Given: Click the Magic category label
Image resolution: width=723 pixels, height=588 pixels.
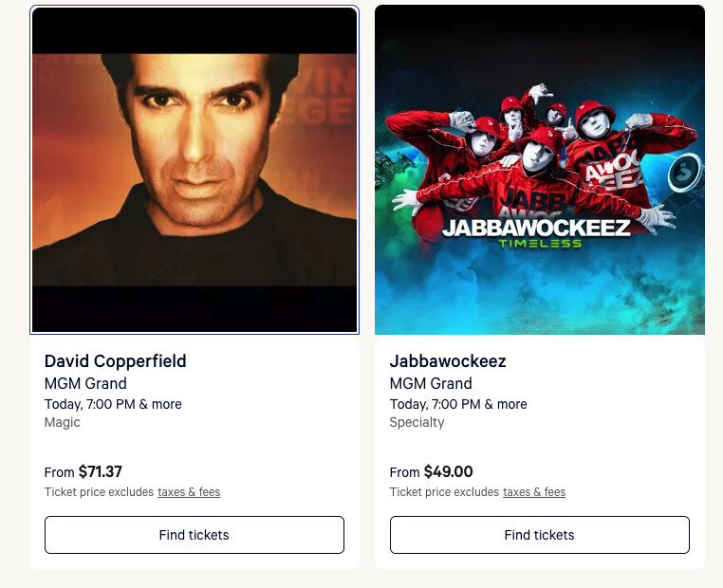Looking at the screenshot, I should point(63,423).
